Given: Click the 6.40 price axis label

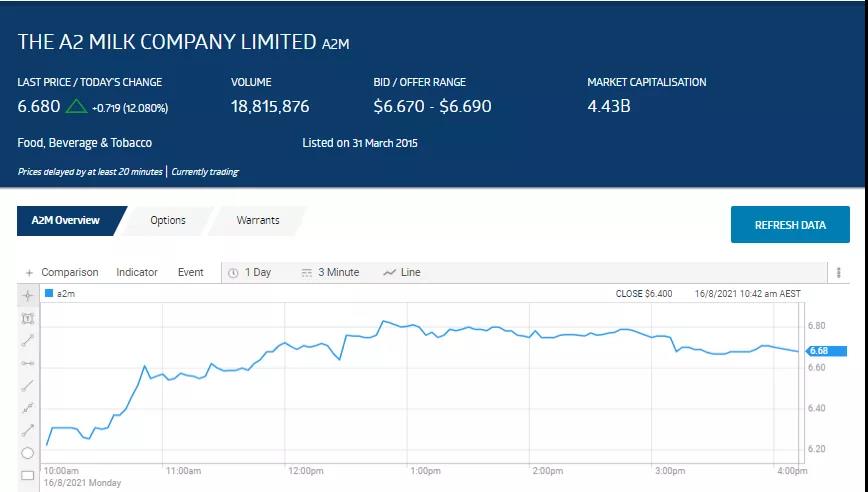Looking at the screenshot, I should 817,408.
